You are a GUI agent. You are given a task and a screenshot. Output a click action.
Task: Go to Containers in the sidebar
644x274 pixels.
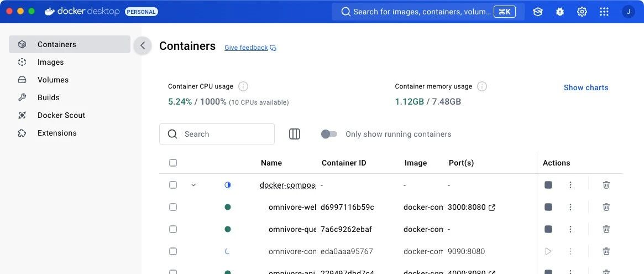[70, 44]
